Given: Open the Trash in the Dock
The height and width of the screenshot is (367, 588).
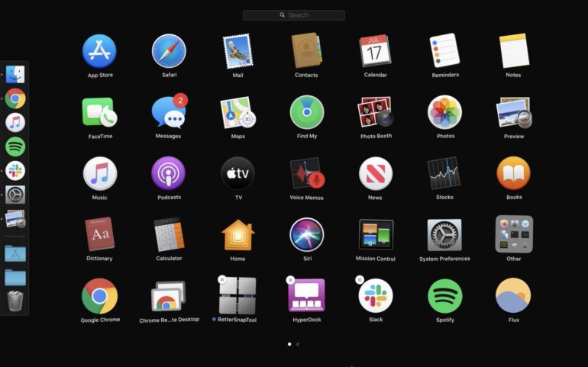Looking at the screenshot, I should (15, 301).
